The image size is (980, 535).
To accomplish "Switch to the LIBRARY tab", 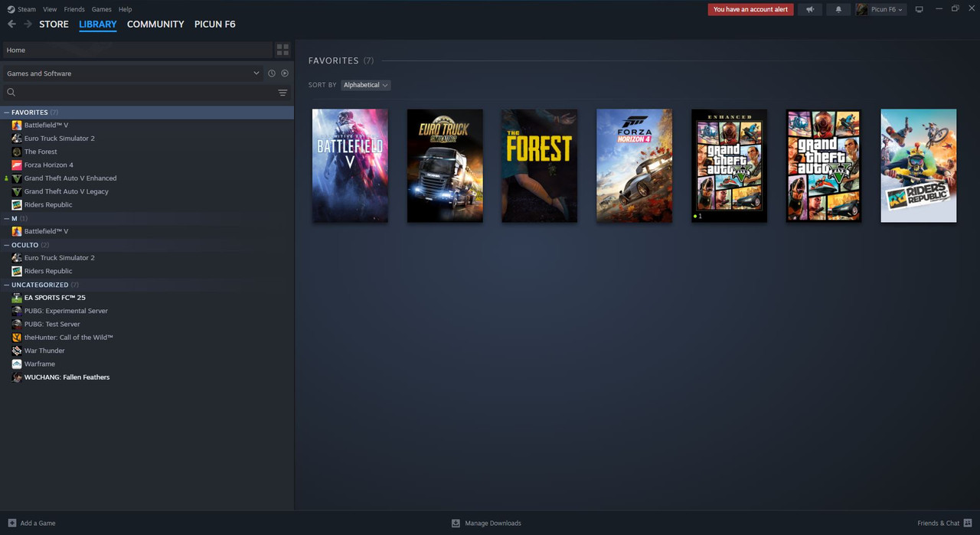I will tap(98, 24).
